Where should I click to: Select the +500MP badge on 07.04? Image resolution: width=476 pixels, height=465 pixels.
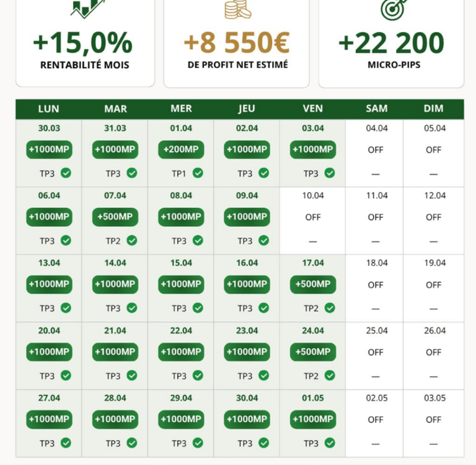point(115,217)
